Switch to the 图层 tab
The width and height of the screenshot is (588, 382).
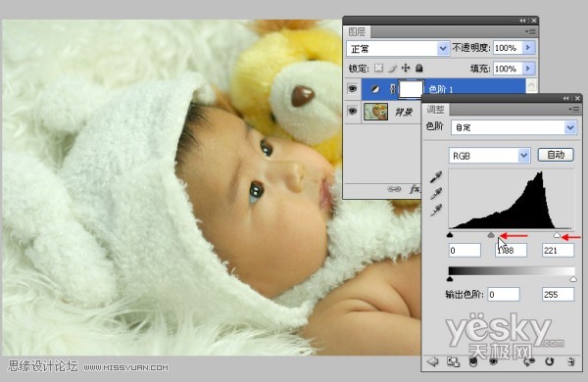point(357,32)
